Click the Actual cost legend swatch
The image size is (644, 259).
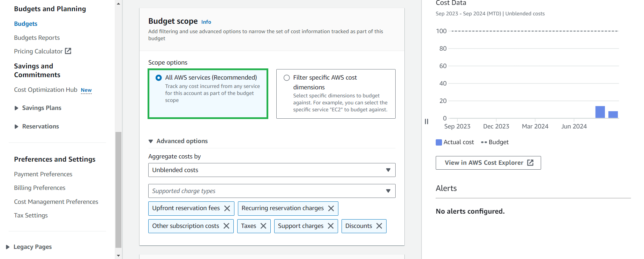439,142
